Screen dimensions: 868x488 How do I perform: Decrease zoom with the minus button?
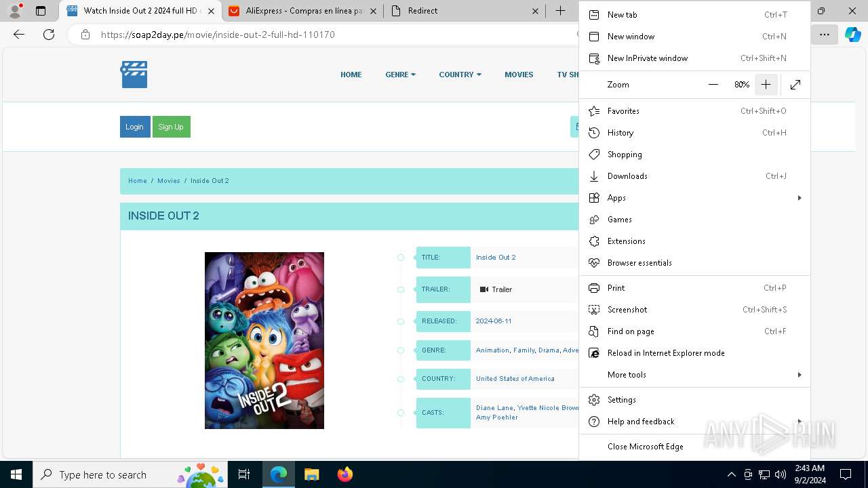(713, 85)
